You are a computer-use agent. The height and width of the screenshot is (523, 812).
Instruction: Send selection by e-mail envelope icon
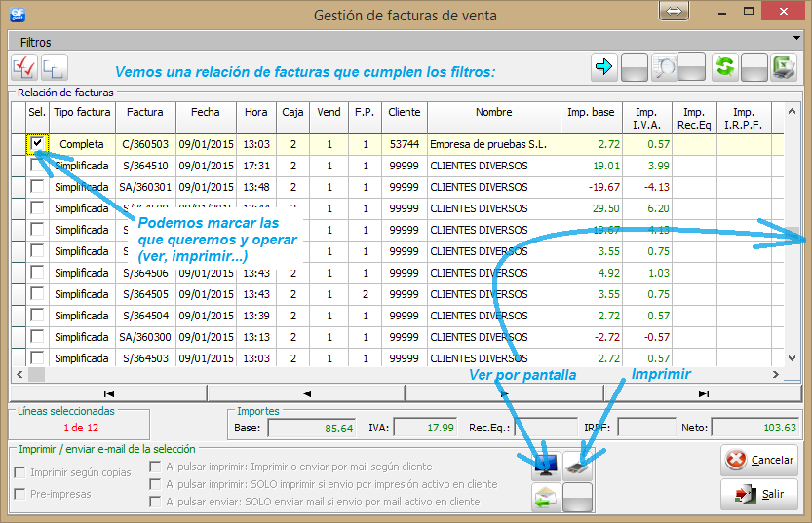(x=546, y=497)
